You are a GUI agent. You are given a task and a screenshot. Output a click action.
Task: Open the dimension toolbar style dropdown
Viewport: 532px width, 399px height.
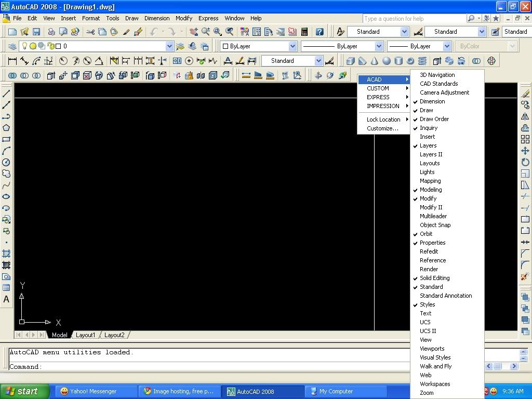pos(318,61)
